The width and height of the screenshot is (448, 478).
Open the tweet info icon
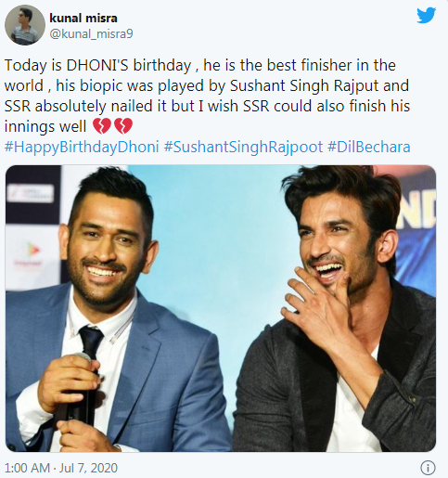coord(428,468)
